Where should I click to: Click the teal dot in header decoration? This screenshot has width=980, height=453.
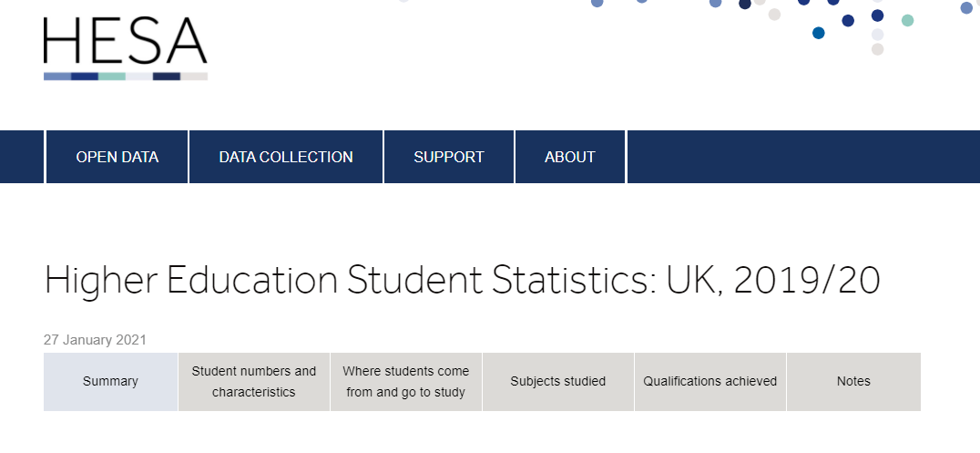point(907,20)
